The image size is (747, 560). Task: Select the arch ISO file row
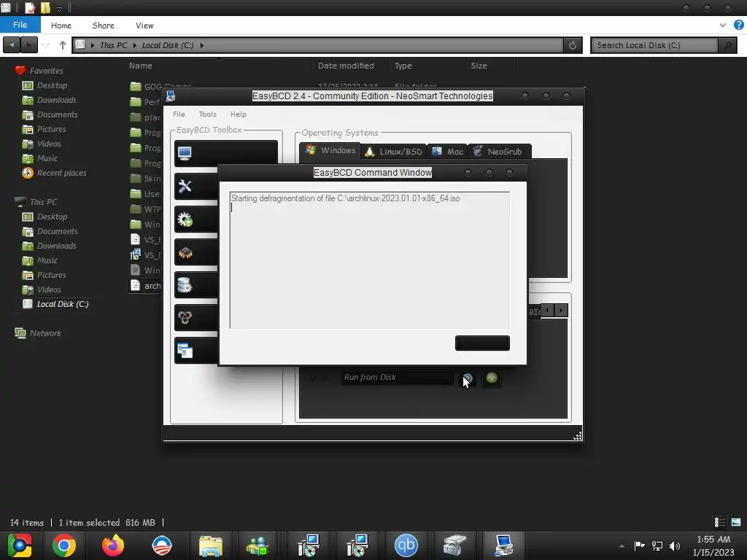point(145,286)
